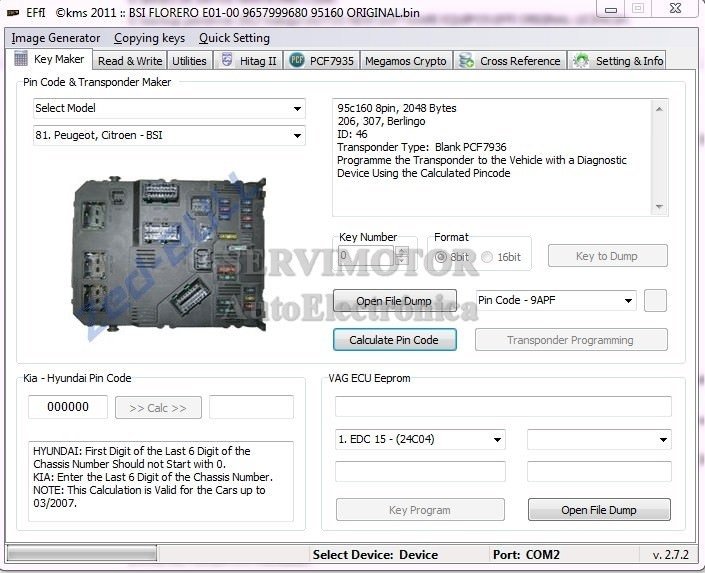Open the Megamos Crypto tab
The image size is (705, 573).
406,61
